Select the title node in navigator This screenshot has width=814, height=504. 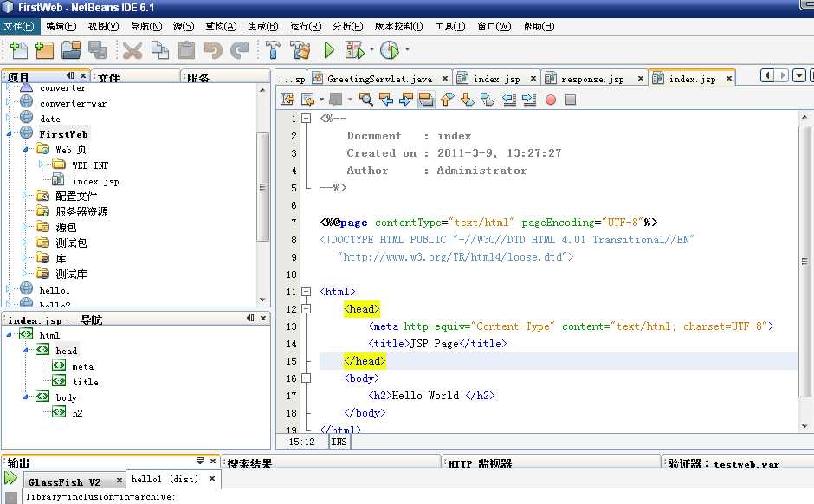pyautogui.click(x=86, y=382)
